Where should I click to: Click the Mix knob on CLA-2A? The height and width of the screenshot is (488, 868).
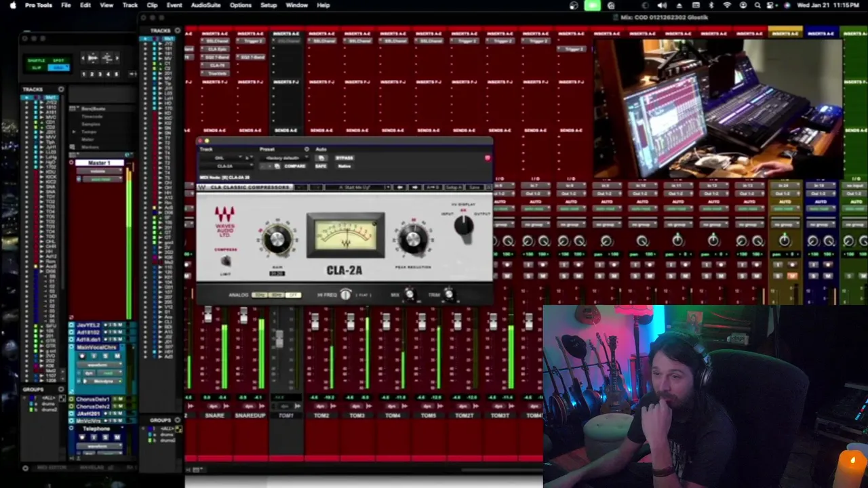pos(410,293)
